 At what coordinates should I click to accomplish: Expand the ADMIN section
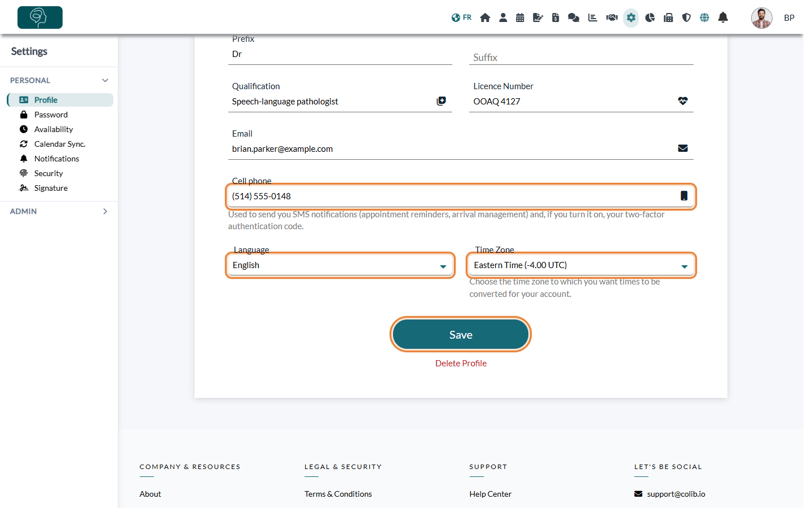pyautogui.click(x=59, y=211)
